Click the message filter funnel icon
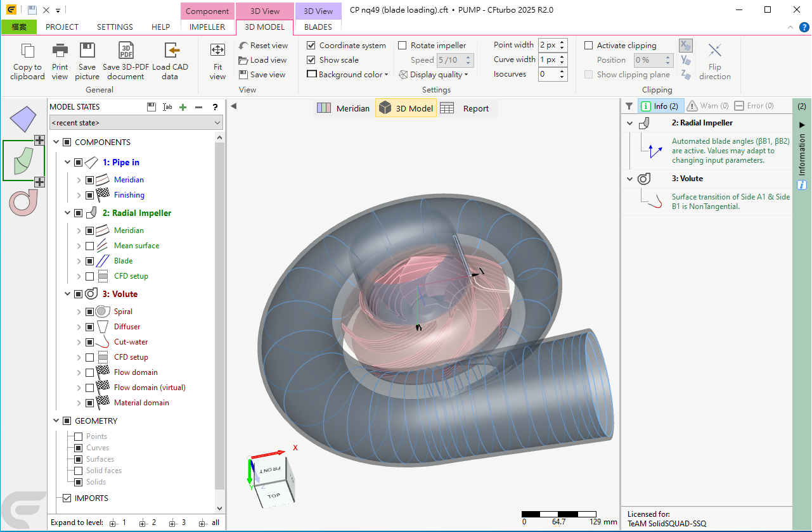This screenshot has width=812, height=532. [629, 106]
